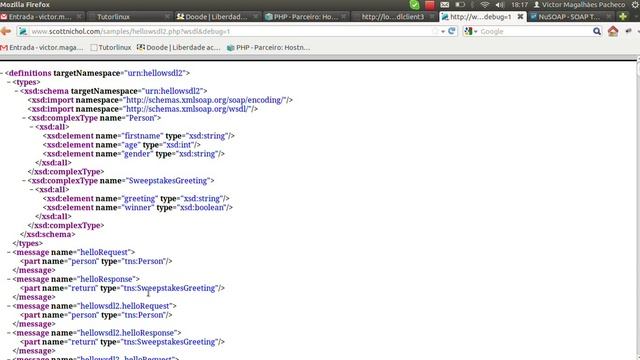Open Victor Magalhães Pacheco user menu

(579, 5)
